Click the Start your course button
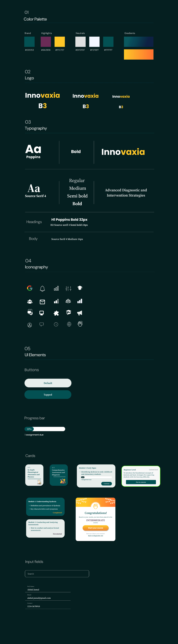The width and height of the screenshot is (178, 644). point(96,528)
